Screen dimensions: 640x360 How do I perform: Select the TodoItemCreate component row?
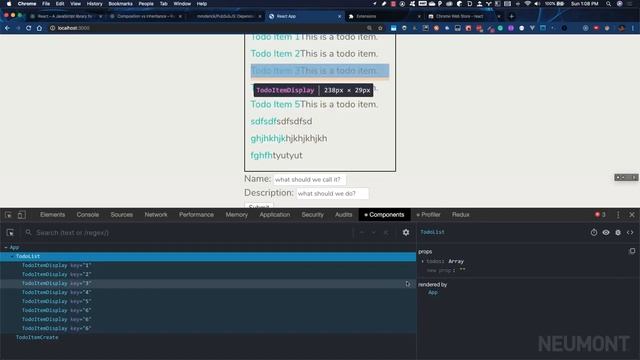pos(208,337)
